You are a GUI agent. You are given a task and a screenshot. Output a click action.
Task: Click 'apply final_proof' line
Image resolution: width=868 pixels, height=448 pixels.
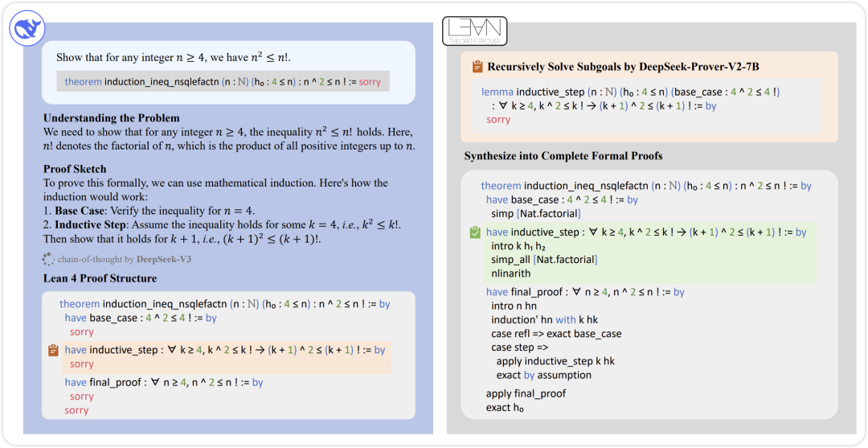(526, 394)
